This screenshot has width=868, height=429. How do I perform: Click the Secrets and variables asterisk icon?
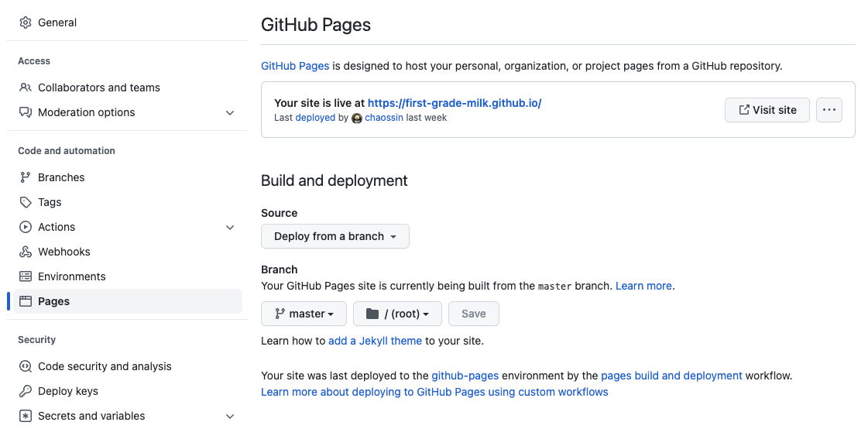point(25,417)
